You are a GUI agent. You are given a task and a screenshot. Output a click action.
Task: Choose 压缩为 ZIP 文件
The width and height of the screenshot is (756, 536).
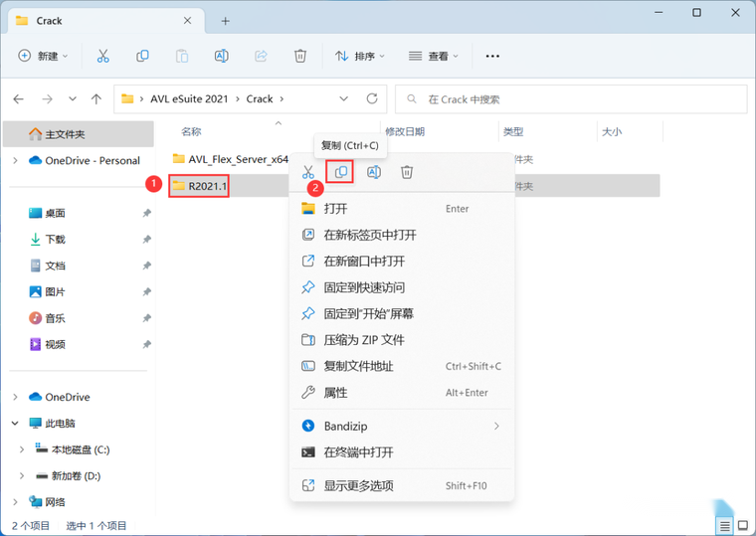point(402,340)
